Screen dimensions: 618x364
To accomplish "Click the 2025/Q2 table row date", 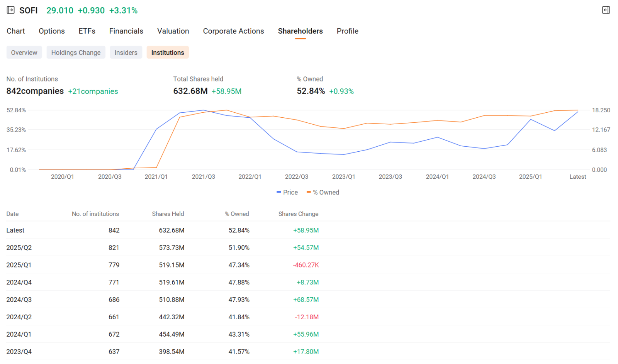I will [19, 248].
